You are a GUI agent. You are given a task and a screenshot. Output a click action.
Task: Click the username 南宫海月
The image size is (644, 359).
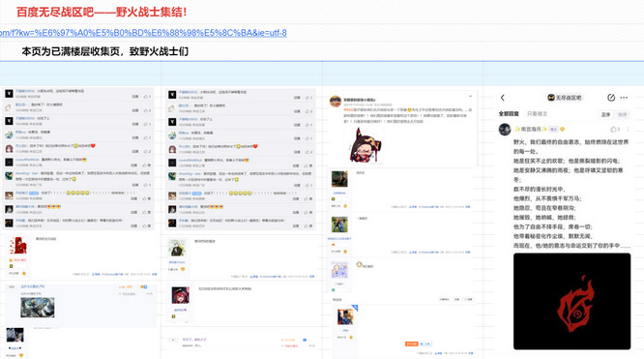pos(531,129)
